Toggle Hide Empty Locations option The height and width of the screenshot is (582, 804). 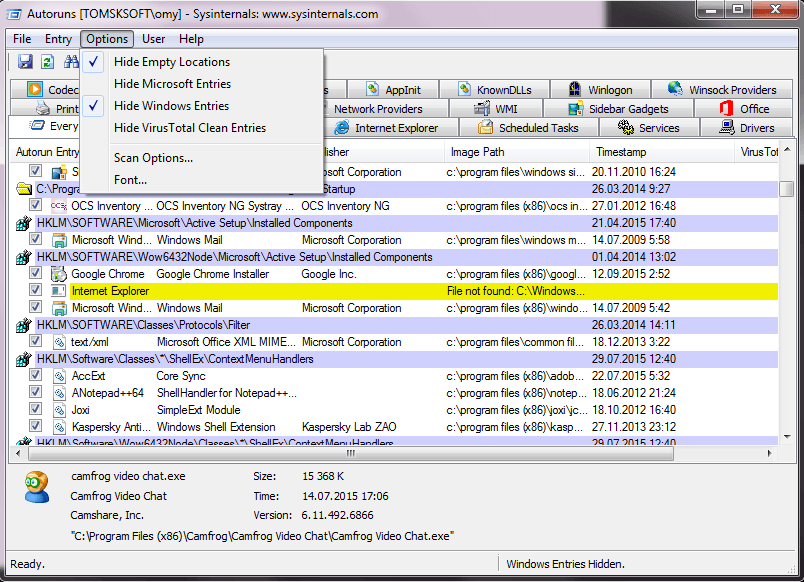(202, 62)
